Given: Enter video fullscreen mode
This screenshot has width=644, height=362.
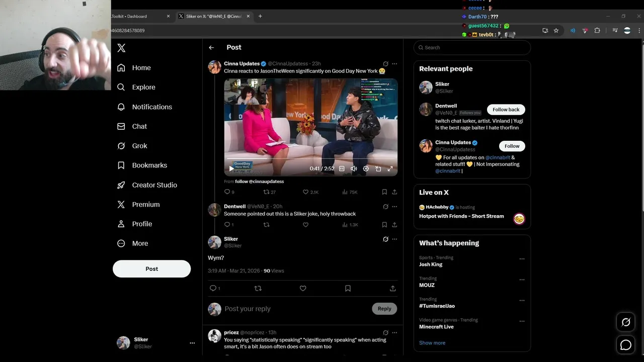Looking at the screenshot, I should [x=390, y=169].
